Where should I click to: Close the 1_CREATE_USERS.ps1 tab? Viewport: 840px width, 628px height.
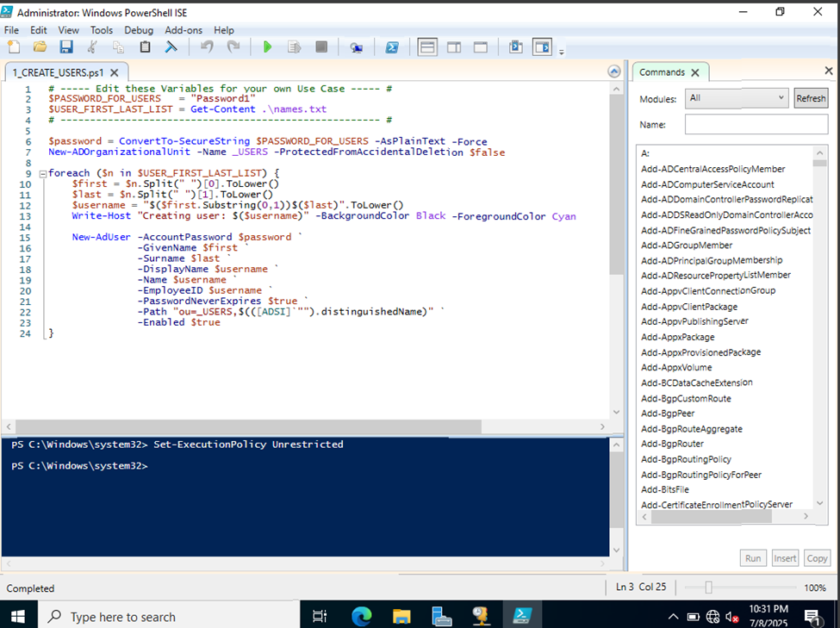pos(114,72)
